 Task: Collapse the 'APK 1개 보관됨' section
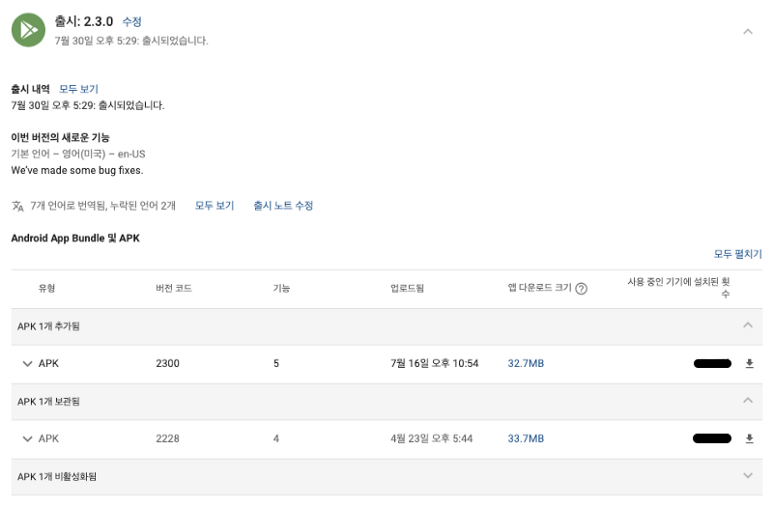pyautogui.click(x=747, y=400)
